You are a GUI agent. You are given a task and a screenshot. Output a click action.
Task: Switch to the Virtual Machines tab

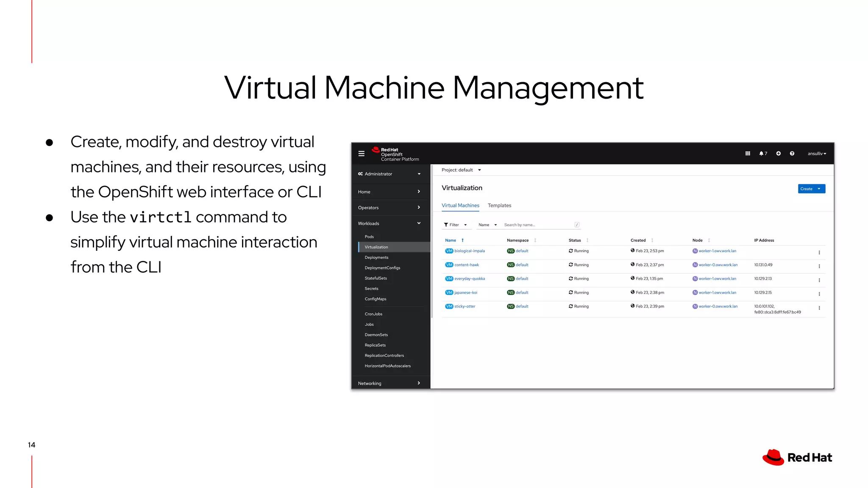point(460,205)
